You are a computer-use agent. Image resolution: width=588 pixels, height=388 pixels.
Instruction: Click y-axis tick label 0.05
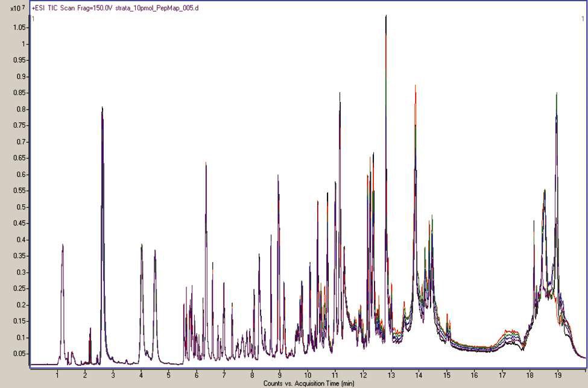coord(18,354)
